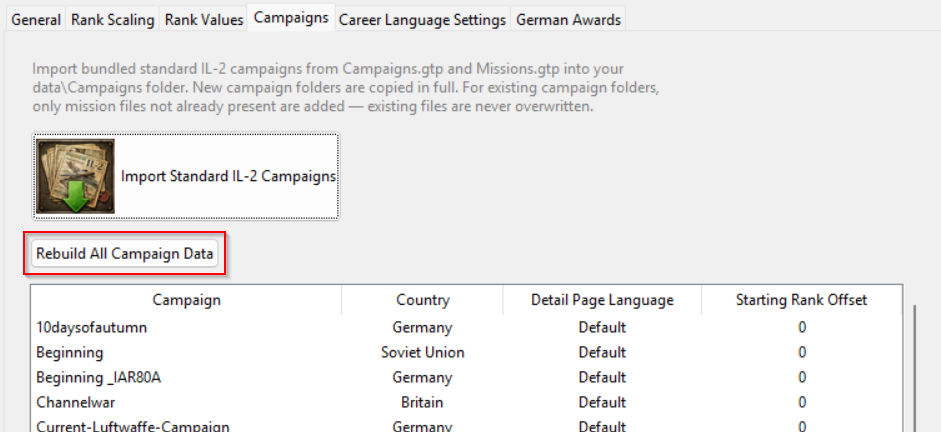Viewport: 941px width, 432px height.
Task: Select the Channelwar campaign row
Action: [466, 402]
